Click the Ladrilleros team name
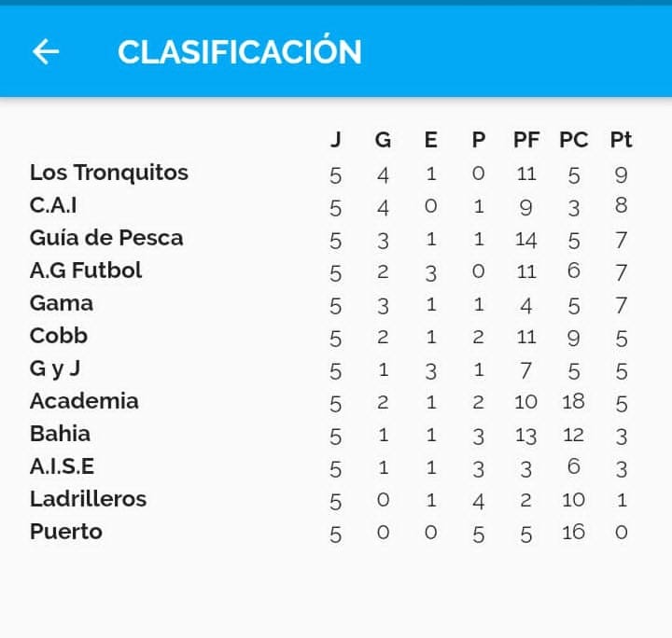 89,499
